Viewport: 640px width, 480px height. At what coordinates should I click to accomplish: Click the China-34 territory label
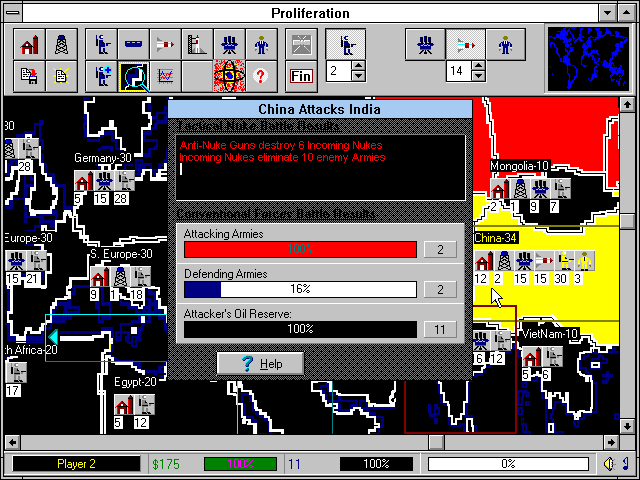(496, 238)
